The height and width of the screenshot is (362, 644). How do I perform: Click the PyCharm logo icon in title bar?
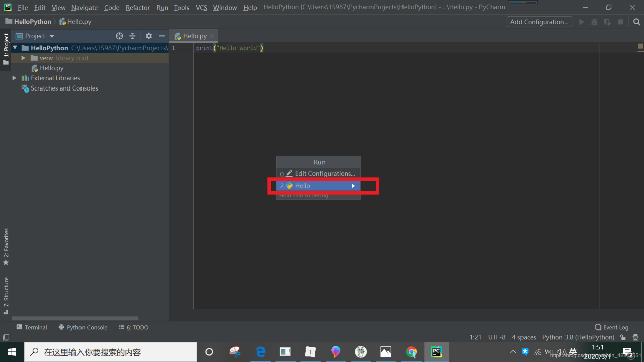[8, 7]
